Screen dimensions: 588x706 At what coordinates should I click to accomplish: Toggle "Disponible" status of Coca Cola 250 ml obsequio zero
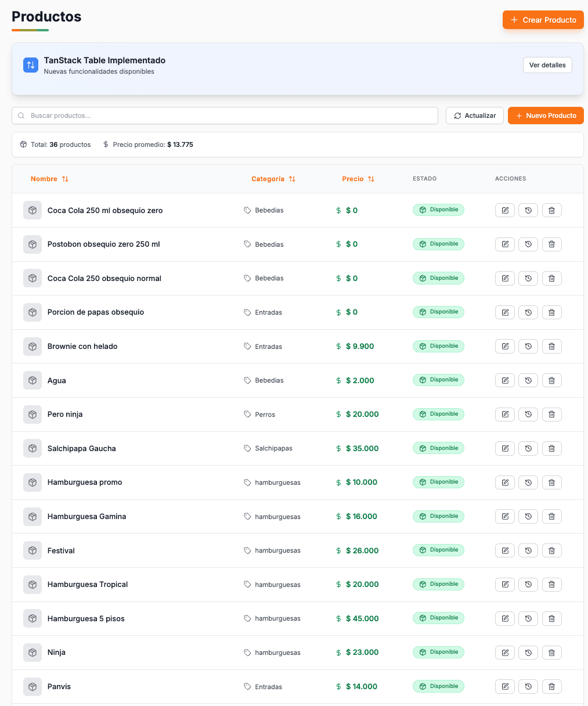click(438, 210)
